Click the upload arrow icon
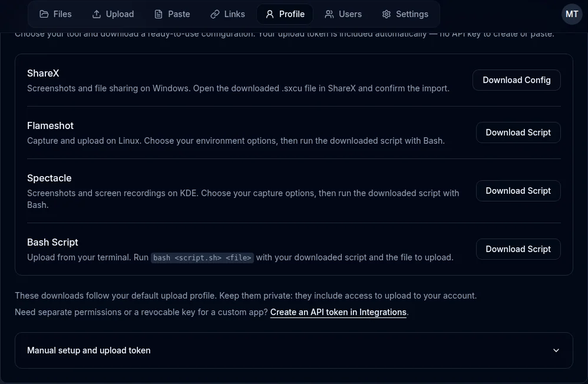Viewport: 588px width, 384px height. click(x=97, y=14)
